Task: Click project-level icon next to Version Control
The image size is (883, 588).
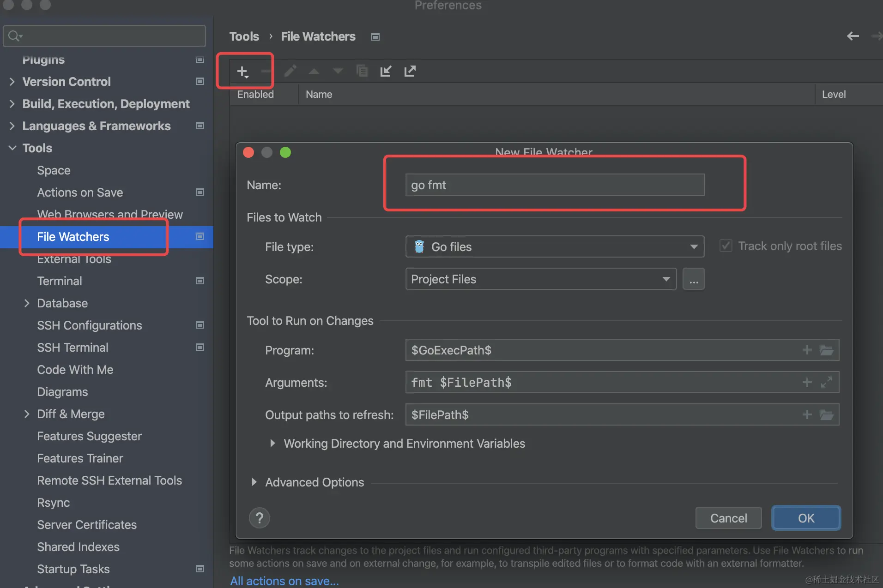Action: (x=200, y=81)
